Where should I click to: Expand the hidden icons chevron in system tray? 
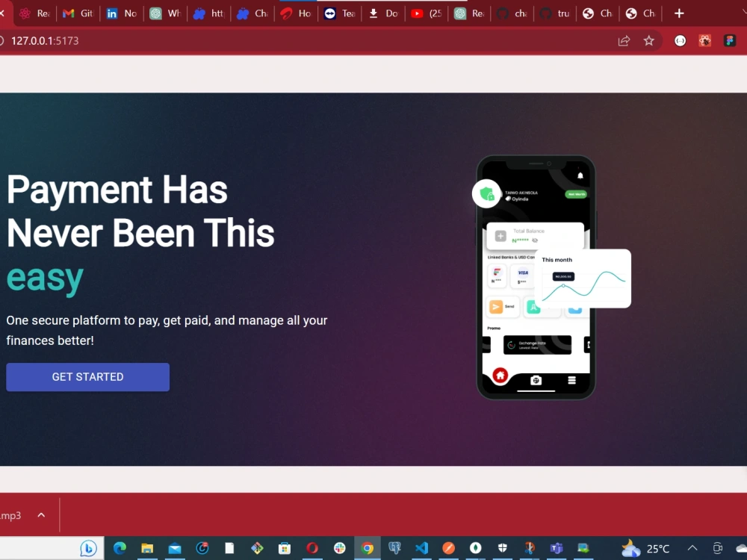(x=692, y=547)
